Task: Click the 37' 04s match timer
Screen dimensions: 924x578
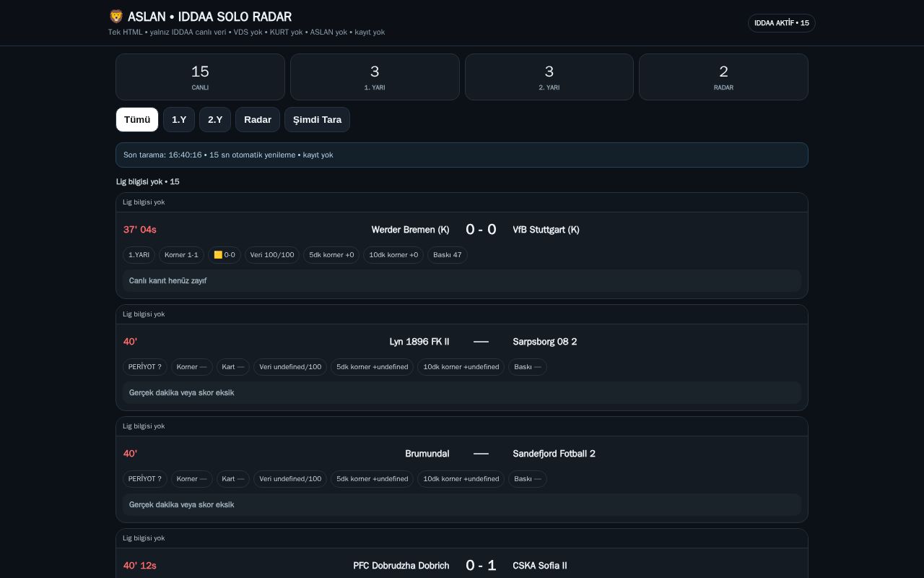Action: click(140, 230)
